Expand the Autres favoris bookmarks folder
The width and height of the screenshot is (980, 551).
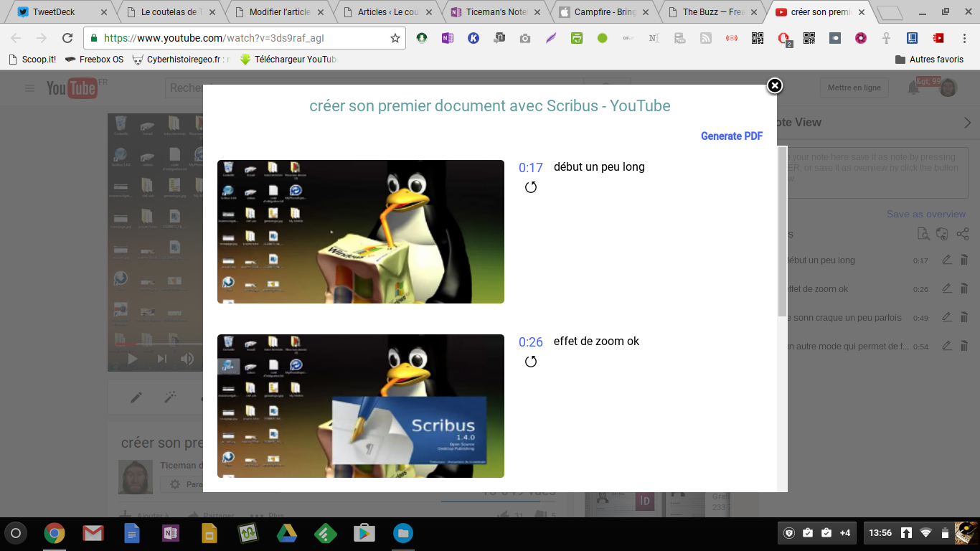coord(929,60)
